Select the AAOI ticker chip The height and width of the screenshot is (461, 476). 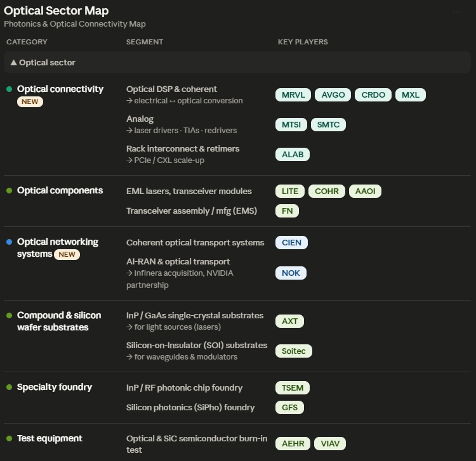pos(365,192)
